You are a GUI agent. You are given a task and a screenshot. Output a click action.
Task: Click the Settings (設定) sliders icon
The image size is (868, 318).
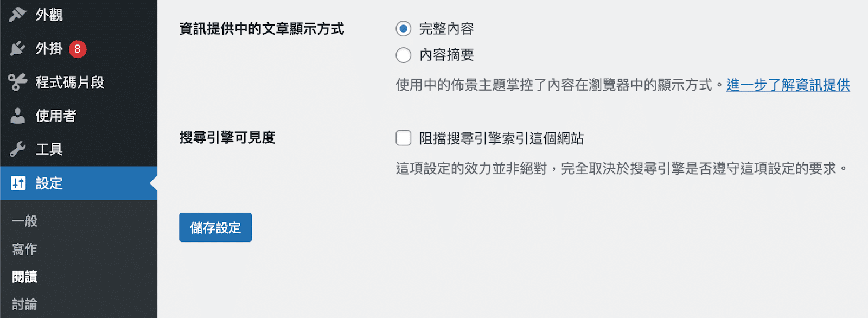point(18,183)
